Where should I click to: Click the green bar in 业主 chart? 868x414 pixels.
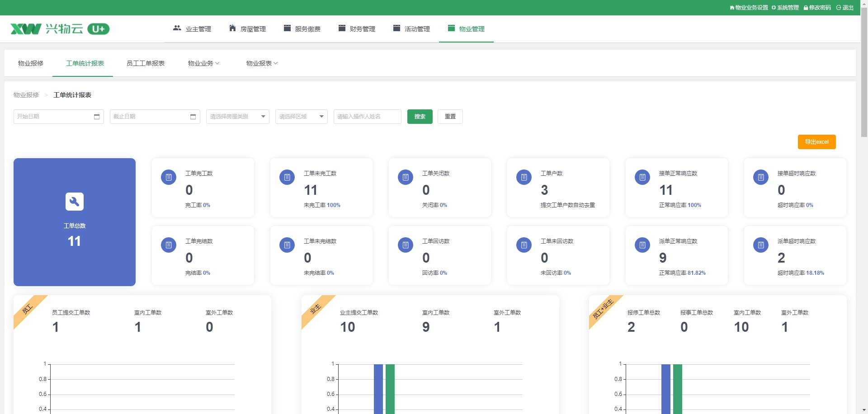point(390,389)
